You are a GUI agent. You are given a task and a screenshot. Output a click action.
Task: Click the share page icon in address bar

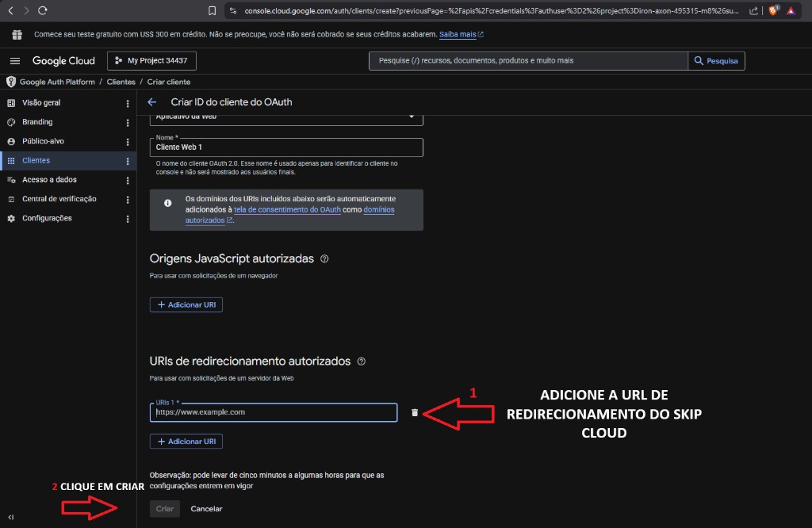pyautogui.click(x=753, y=11)
